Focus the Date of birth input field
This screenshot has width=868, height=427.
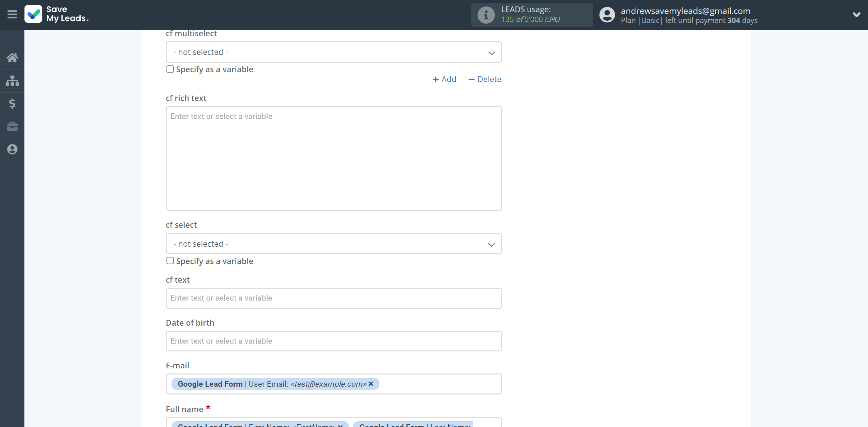(334, 341)
